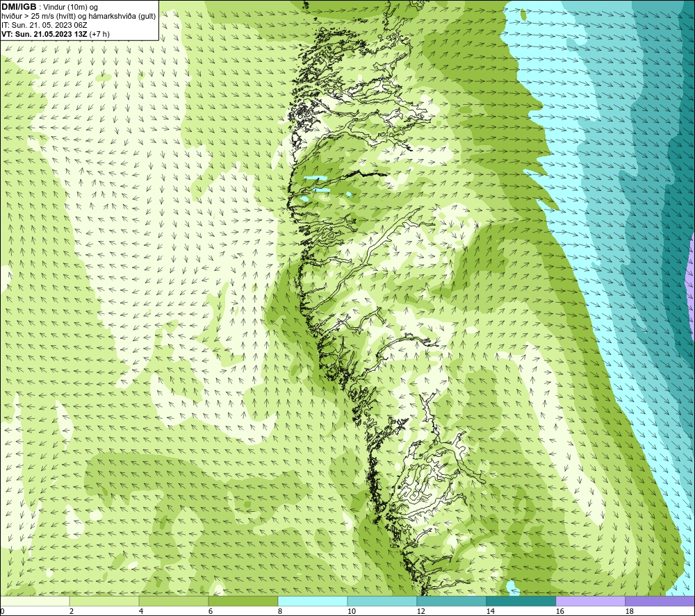Click the 16–18 m/s lavender swatch

pos(590,601)
